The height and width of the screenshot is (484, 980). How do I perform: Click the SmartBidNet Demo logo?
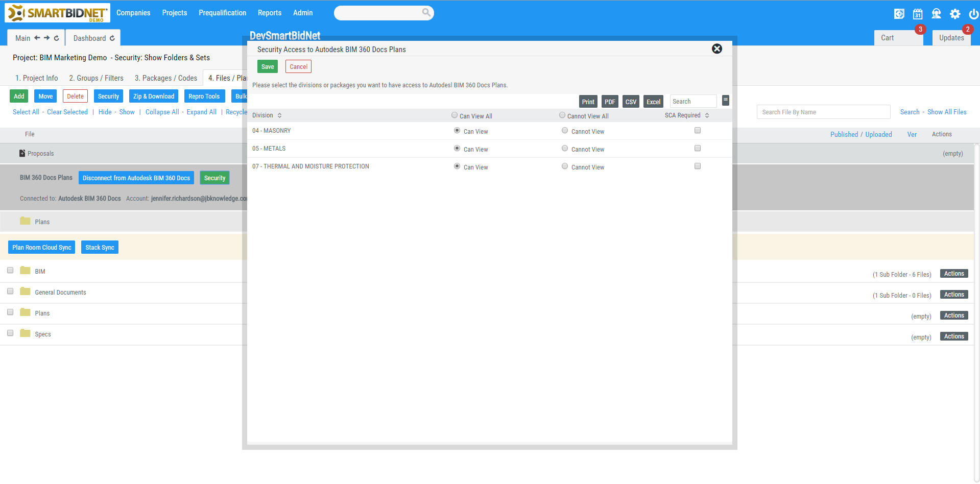57,13
